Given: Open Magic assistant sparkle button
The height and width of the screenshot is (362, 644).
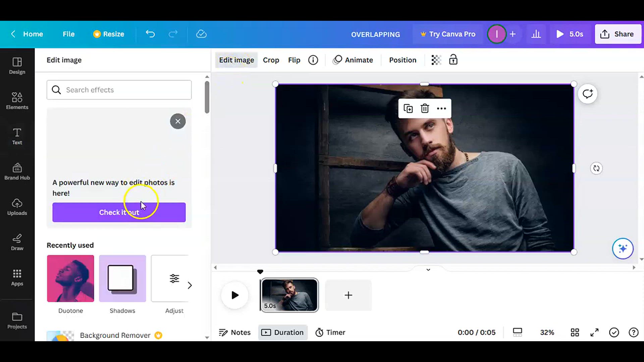Looking at the screenshot, I should click(x=623, y=249).
